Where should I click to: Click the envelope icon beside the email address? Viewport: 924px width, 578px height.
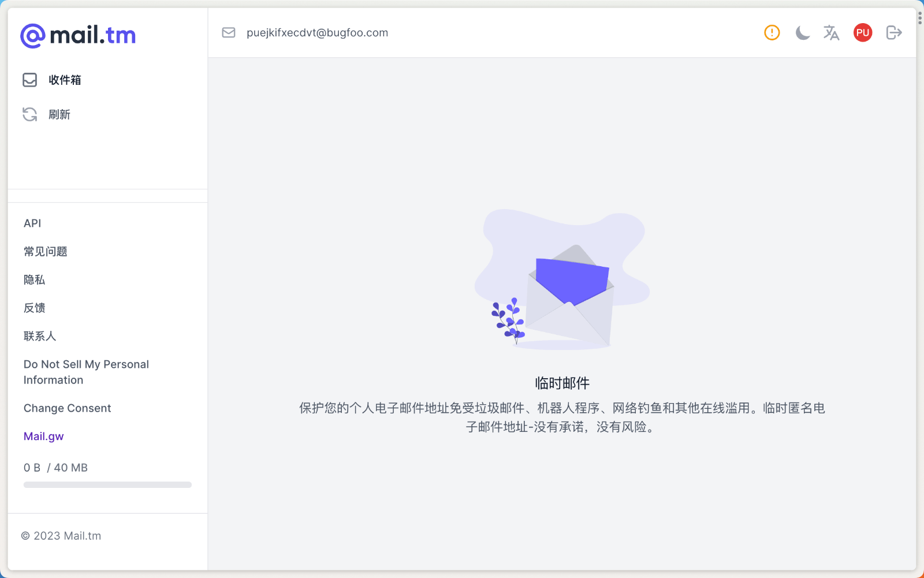[229, 32]
